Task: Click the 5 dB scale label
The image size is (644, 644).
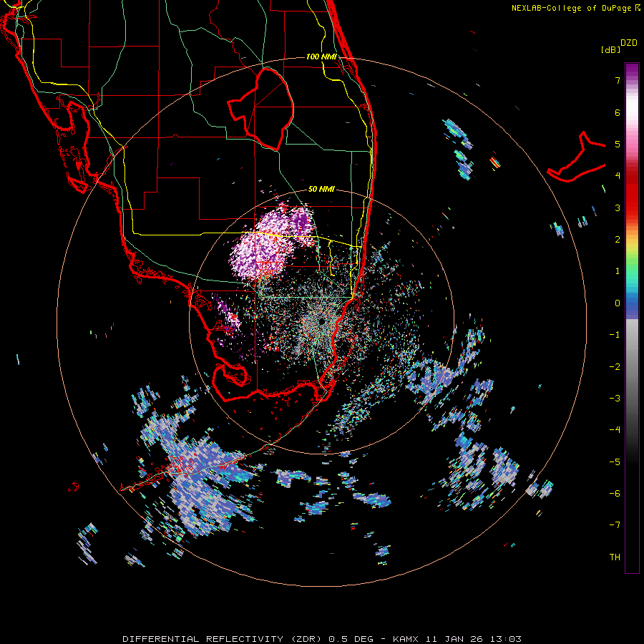Action: (618, 144)
